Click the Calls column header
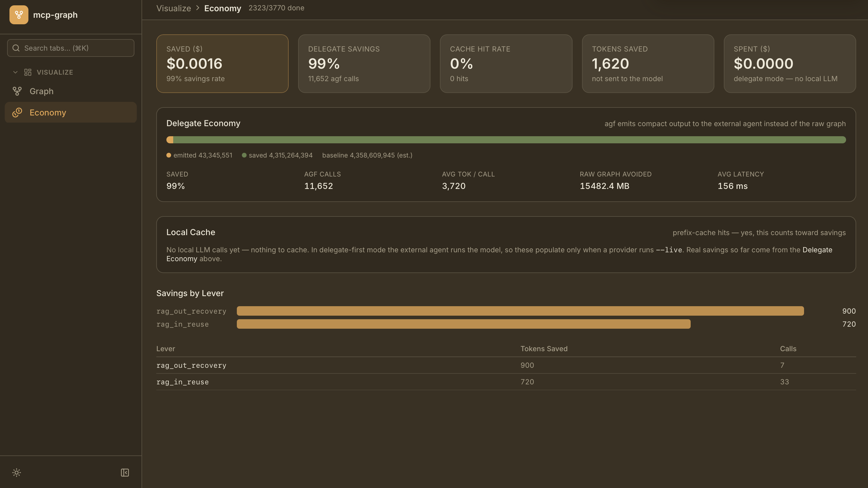The height and width of the screenshot is (488, 868). [788, 349]
